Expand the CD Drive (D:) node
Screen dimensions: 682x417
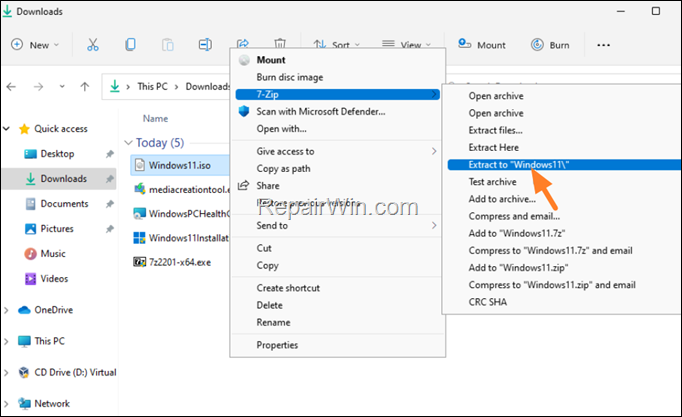(x=6, y=373)
